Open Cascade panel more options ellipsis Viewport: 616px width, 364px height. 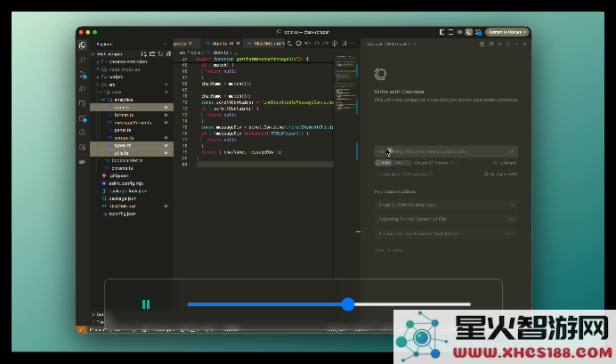click(516, 44)
